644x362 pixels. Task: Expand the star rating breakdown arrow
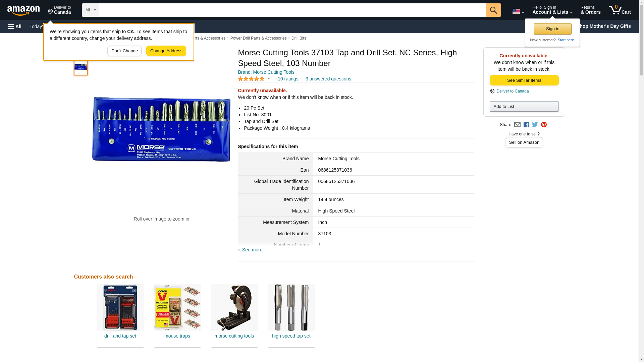[x=269, y=79]
